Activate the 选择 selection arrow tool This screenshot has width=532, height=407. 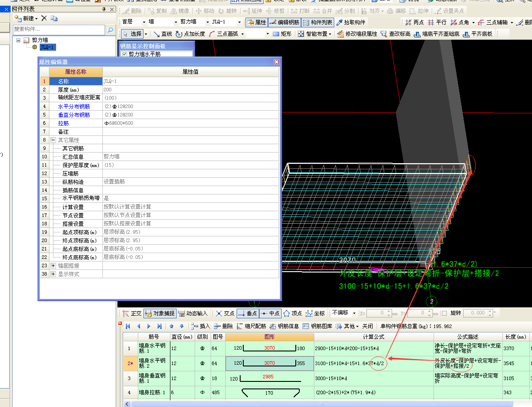132,34
